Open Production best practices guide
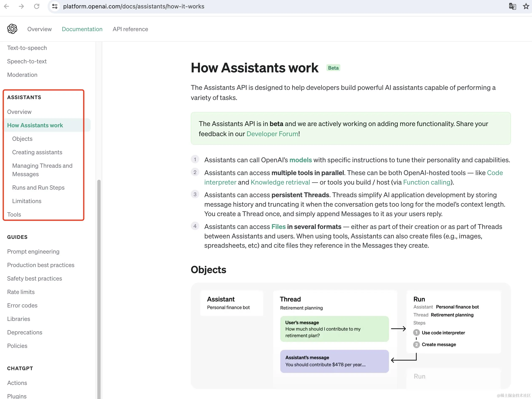The width and height of the screenshot is (532, 399). (x=41, y=265)
